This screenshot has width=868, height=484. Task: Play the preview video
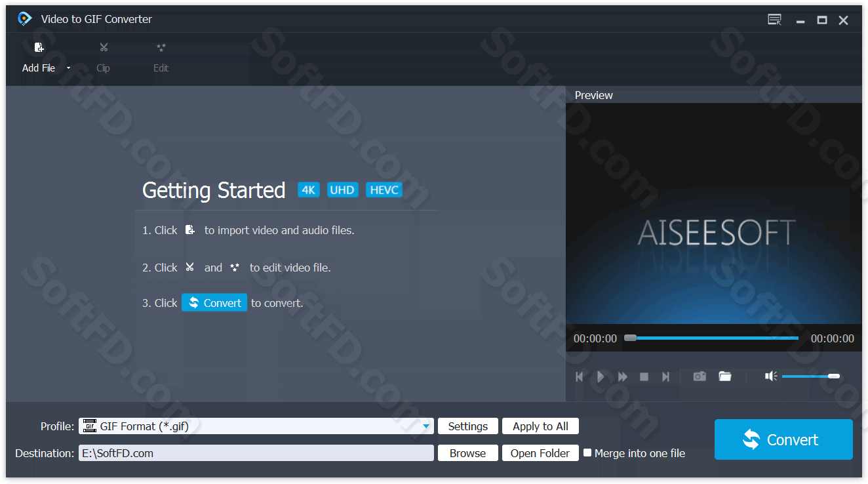[x=601, y=376]
